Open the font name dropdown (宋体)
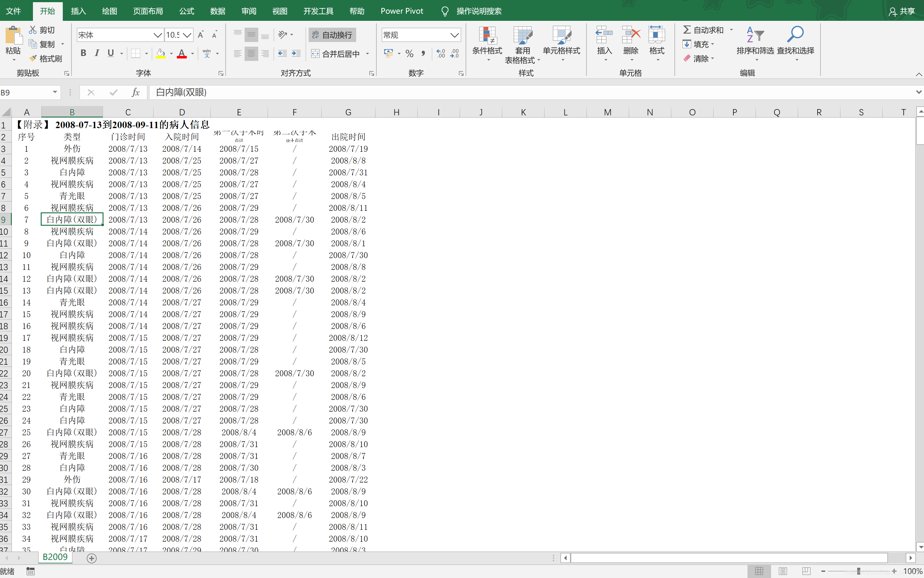Image resolution: width=924 pixels, height=578 pixels. click(158, 35)
